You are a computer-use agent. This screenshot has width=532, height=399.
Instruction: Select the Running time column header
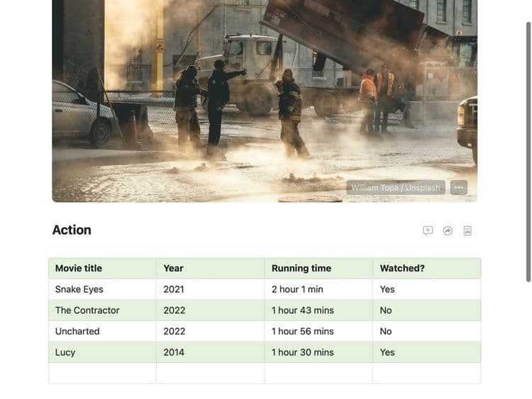318,268
